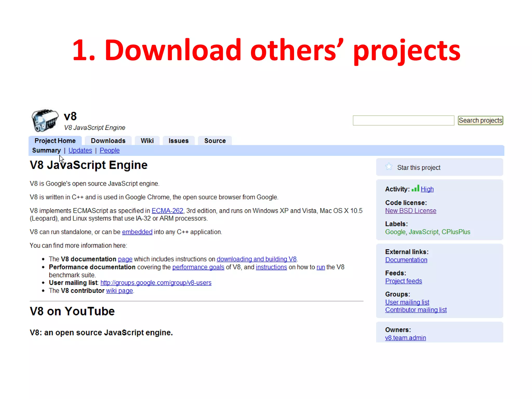Star this project using the star icon
532x399 pixels.
tap(389, 167)
